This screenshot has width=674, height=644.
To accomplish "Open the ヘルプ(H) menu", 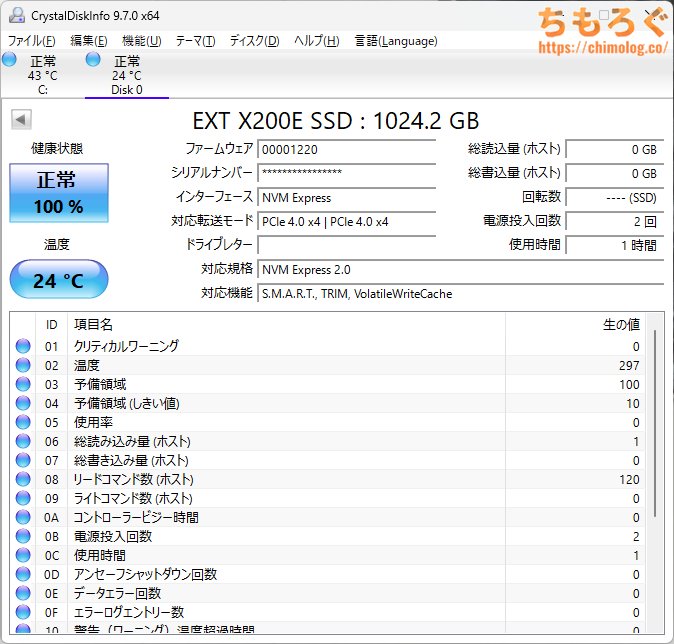I will (317, 41).
